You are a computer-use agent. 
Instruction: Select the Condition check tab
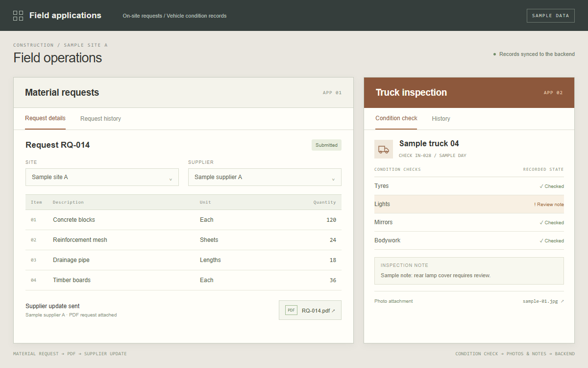[x=396, y=118]
